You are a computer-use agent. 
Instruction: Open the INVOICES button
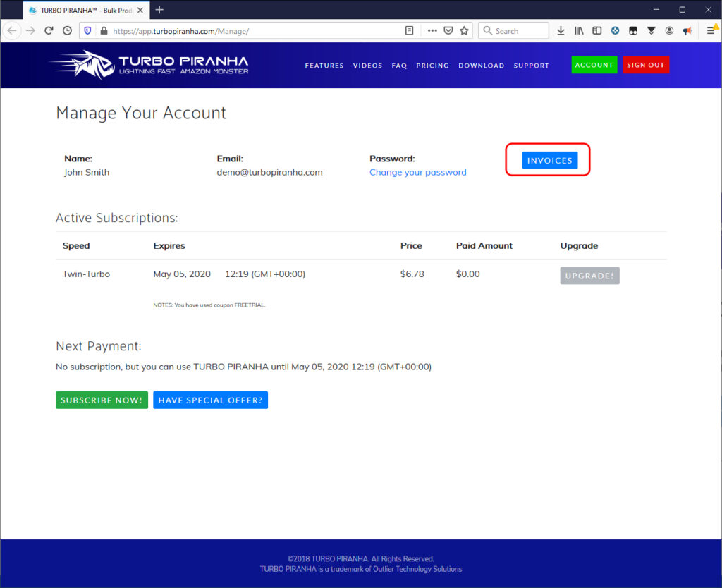pyautogui.click(x=550, y=160)
